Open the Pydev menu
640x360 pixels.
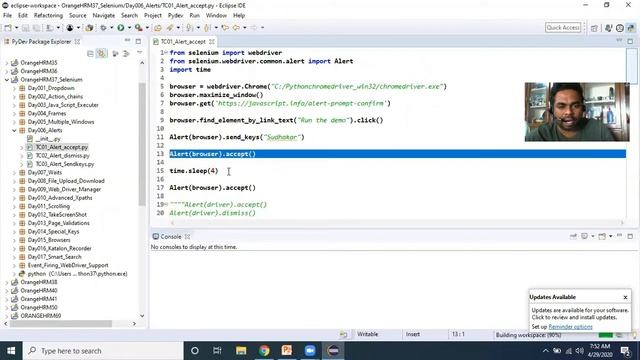click(176, 16)
